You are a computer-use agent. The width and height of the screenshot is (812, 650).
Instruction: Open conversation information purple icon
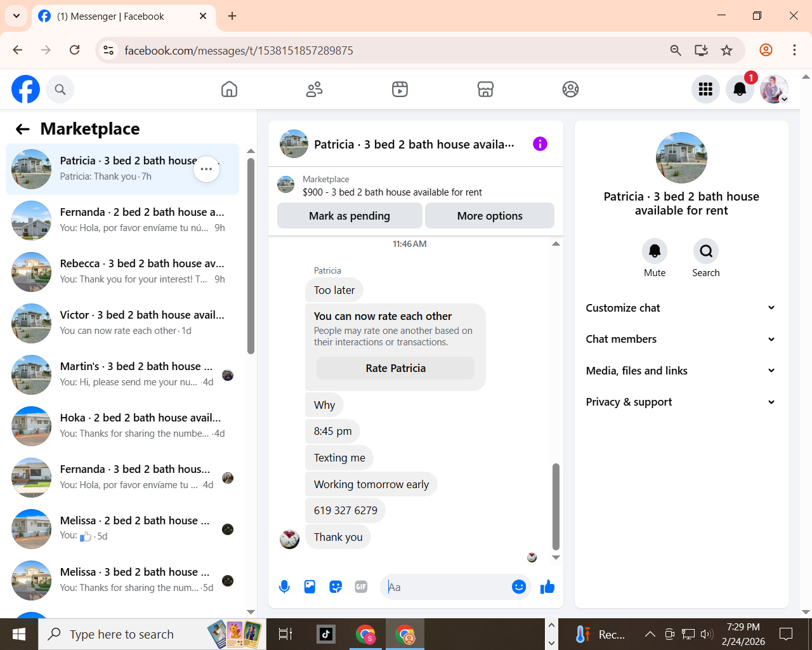click(540, 144)
